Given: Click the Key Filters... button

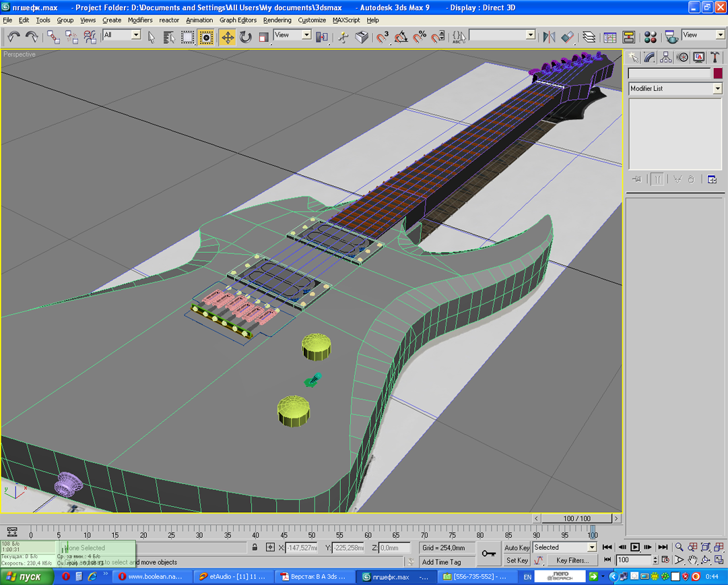Looking at the screenshot, I should pos(572,560).
